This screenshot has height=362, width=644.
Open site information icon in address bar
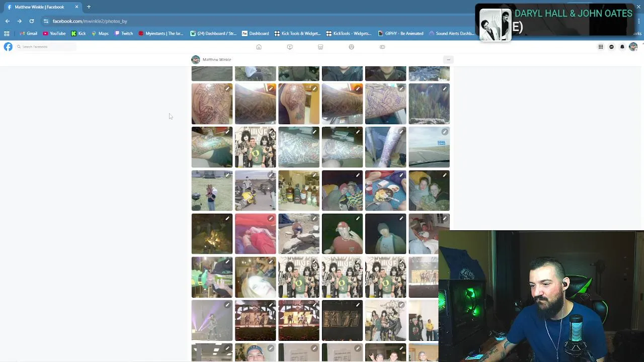tap(46, 21)
